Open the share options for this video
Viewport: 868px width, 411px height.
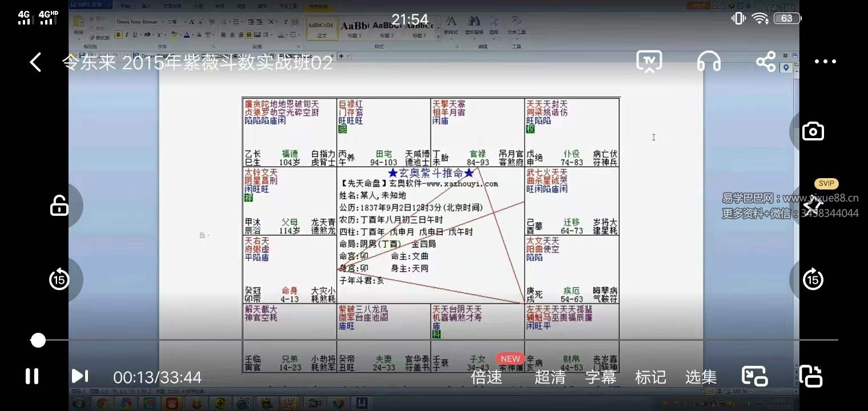(x=766, y=61)
